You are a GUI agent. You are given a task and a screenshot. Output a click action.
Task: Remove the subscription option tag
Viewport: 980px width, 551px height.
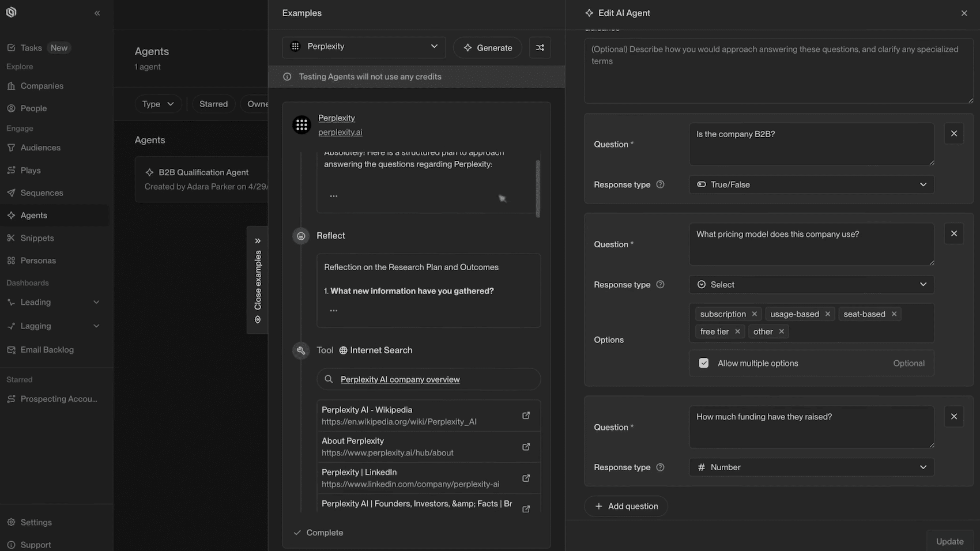(754, 314)
